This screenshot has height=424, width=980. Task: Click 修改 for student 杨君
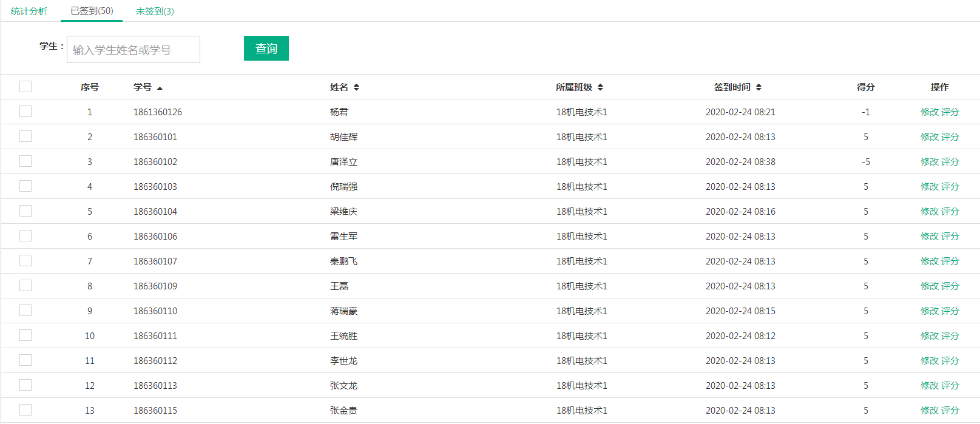[x=929, y=112]
